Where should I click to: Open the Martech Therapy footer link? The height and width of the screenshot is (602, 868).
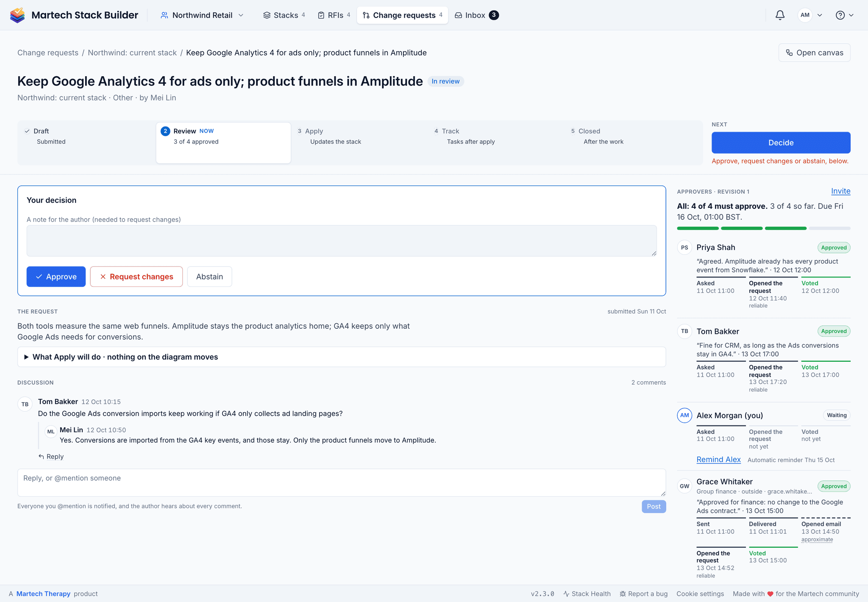tap(43, 594)
